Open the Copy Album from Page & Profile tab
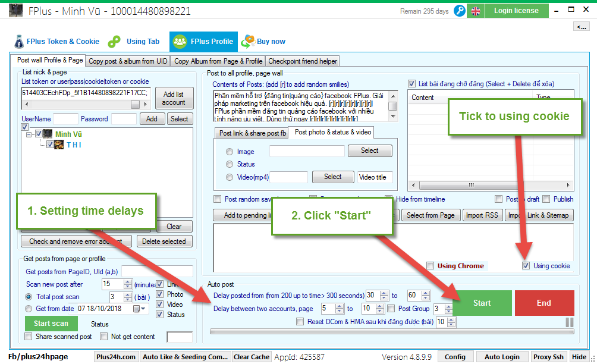The width and height of the screenshot is (597, 364). 218,61
